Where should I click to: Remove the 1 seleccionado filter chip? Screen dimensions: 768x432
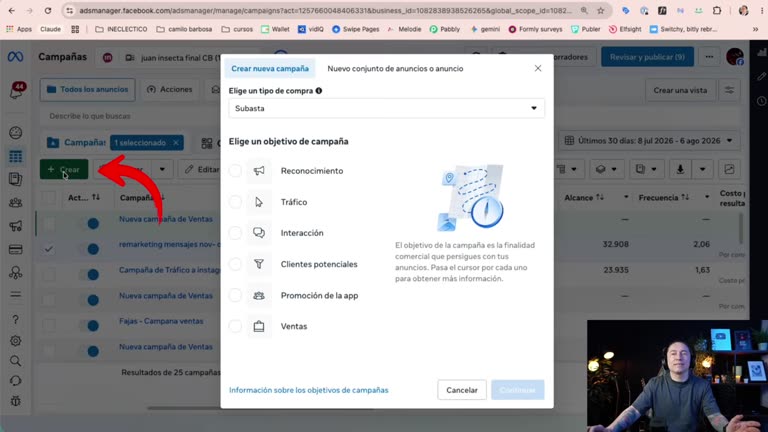[x=176, y=143]
